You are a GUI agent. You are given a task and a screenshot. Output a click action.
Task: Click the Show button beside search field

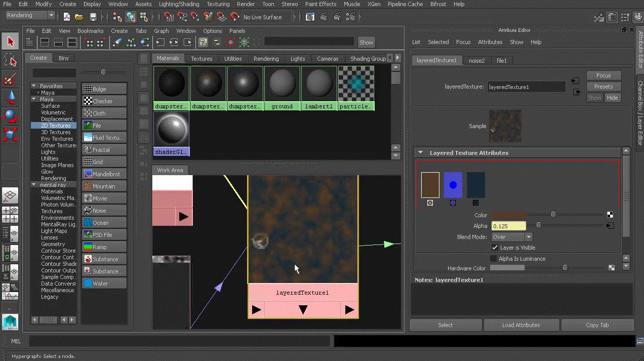(366, 42)
